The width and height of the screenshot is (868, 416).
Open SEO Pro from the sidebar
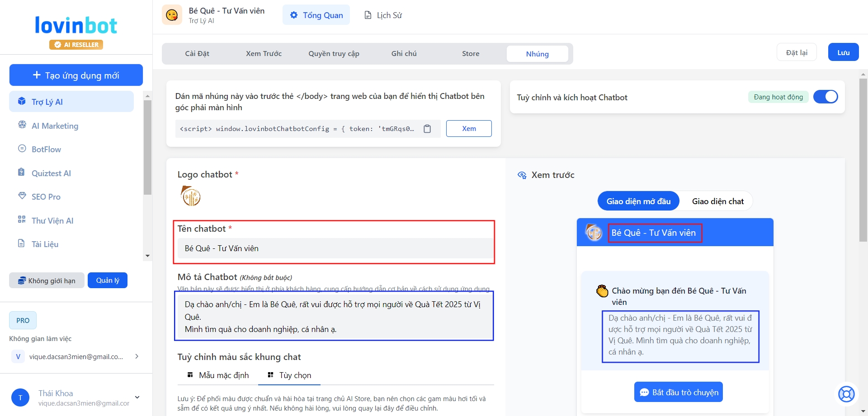pyautogui.click(x=46, y=196)
